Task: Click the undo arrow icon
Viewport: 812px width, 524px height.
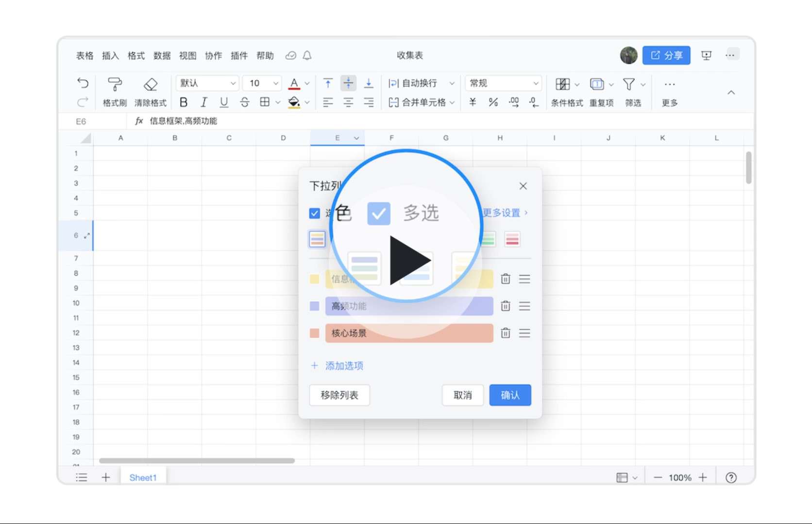Action: (83, 83)
